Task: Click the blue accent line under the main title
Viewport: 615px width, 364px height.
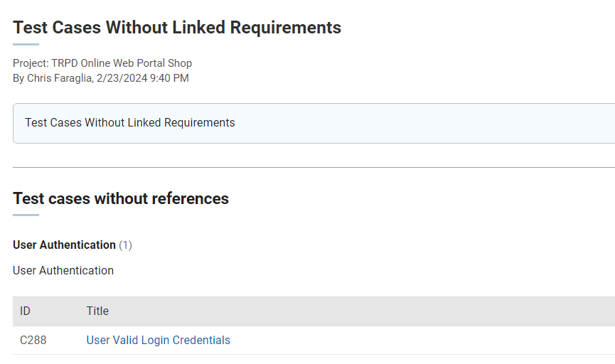Action: 26,44
